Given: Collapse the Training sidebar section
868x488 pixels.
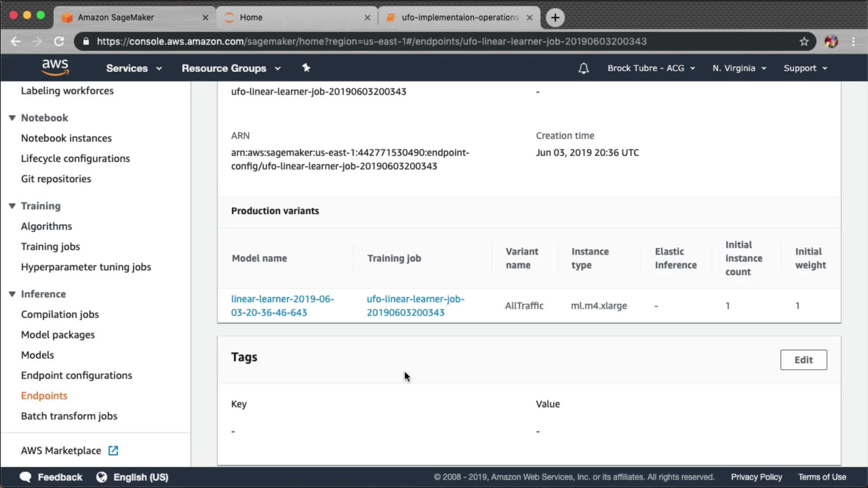Looking at the screenshot, I should 12,206.
